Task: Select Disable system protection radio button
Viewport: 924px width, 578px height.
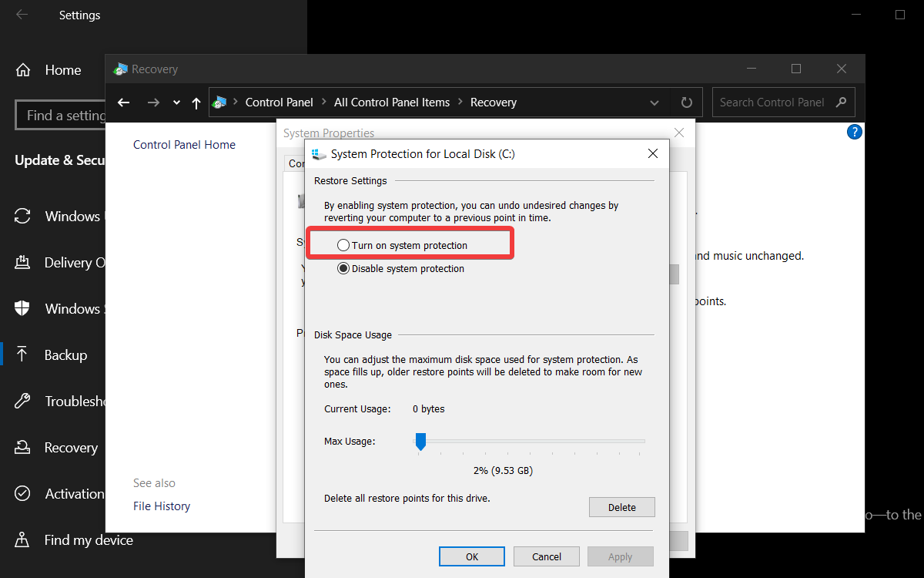Action: coord(343,268)
